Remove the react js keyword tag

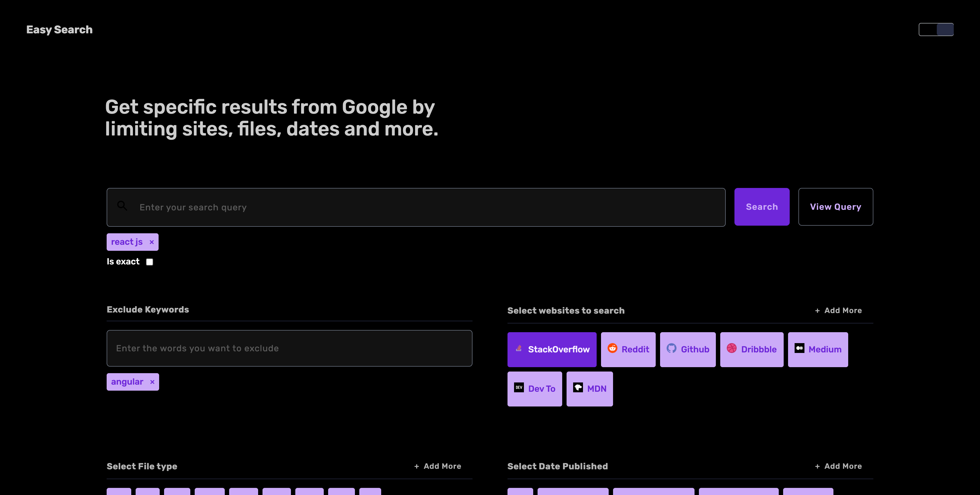(x=151, y=242)
